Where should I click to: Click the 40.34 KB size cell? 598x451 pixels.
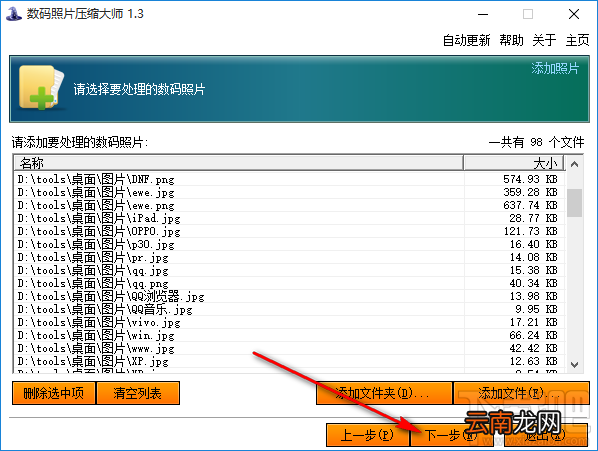click(533, 283)
